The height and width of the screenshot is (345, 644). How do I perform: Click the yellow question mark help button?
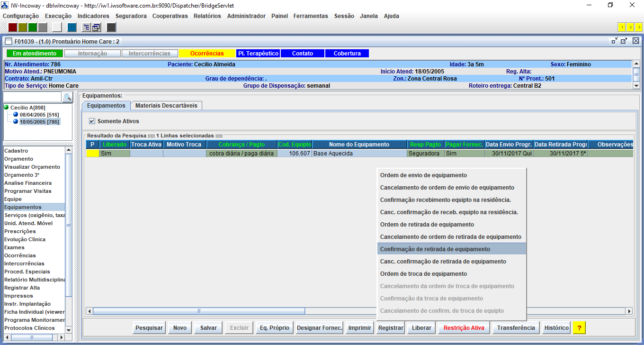(x=579, y=327)
